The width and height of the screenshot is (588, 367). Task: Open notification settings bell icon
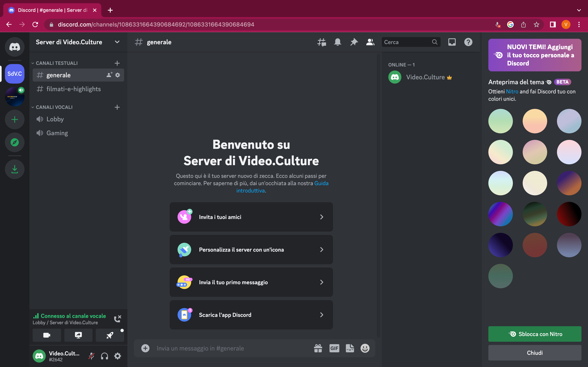coord(338,42)
